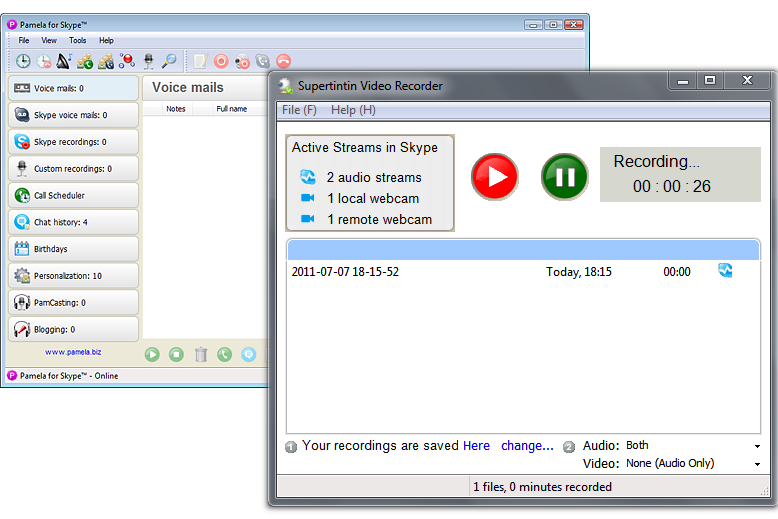This screenshot has height=519, width=778.
Task: Open the Birthdays section
Action: (x=73, y=249)
